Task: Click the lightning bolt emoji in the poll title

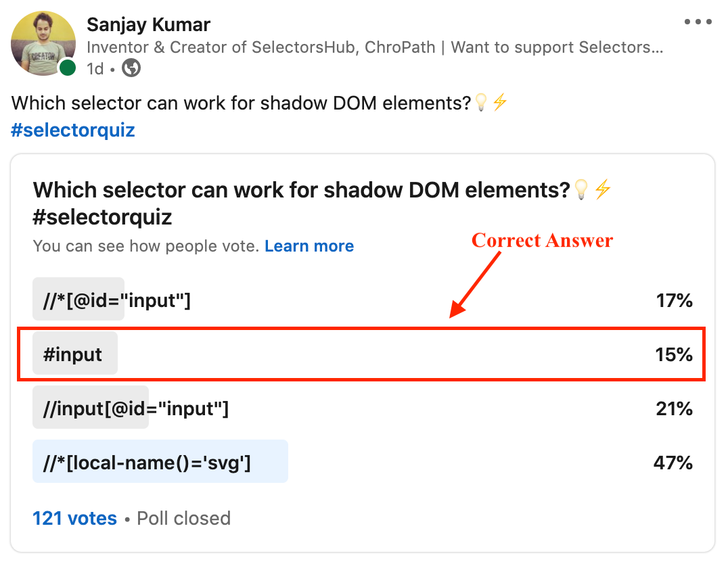Action: tap(601, 189)
